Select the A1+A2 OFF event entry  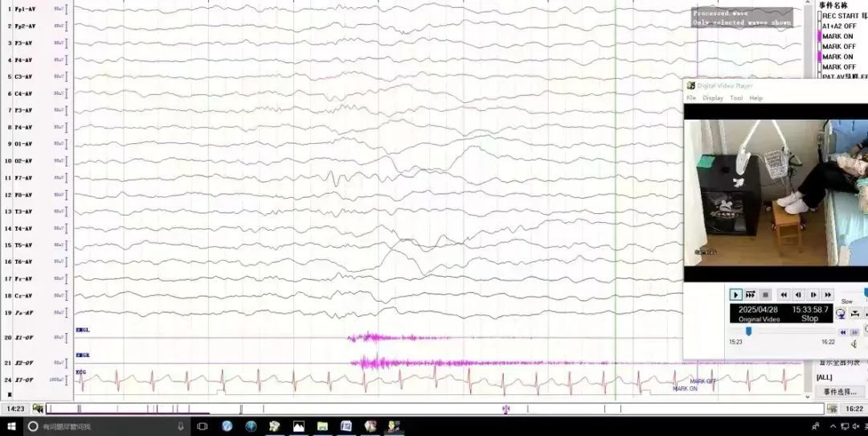pyautogui.click(x=839, y=27)
